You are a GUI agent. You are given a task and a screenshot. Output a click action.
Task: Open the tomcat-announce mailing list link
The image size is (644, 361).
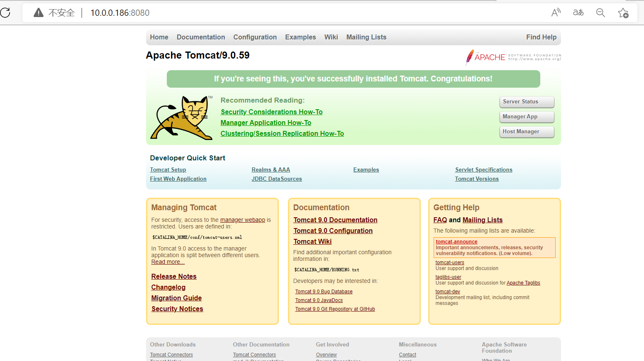coord(456,242)
